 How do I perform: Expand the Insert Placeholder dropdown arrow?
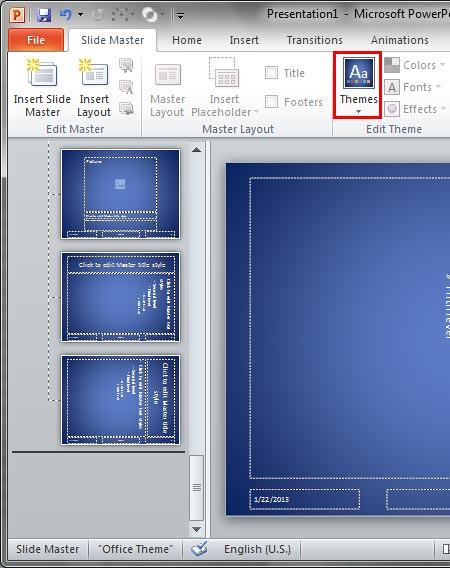pyautogui.click(x=256, y=112)
